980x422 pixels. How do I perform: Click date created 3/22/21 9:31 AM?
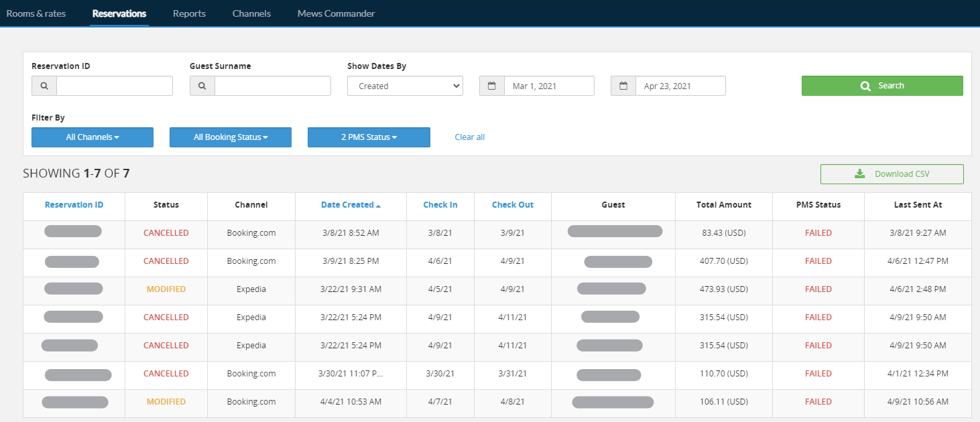coord(351,289)
